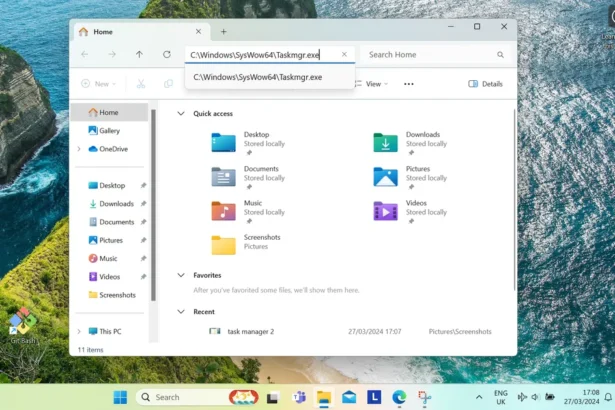
Task: Open the Mail app from taskbar
Action: pos(349,397)
